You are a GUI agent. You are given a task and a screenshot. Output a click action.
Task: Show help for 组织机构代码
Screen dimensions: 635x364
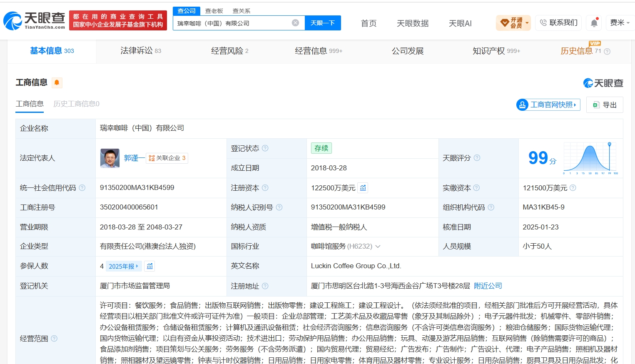point(491,207)
